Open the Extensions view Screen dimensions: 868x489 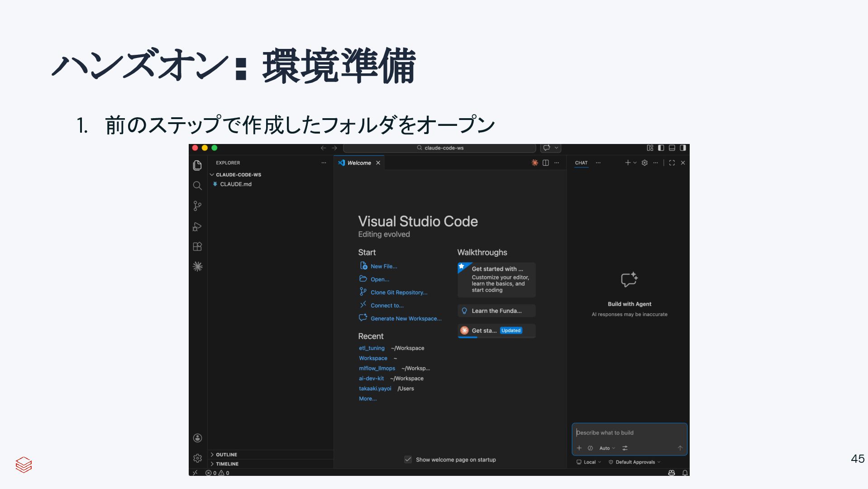click(x=197, y=247)
